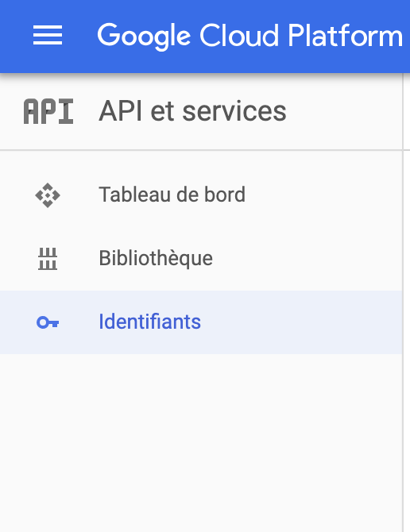Viewport: 410px width, 532px height.
Task: Open the API et services heading
Action: click(192, 111)
